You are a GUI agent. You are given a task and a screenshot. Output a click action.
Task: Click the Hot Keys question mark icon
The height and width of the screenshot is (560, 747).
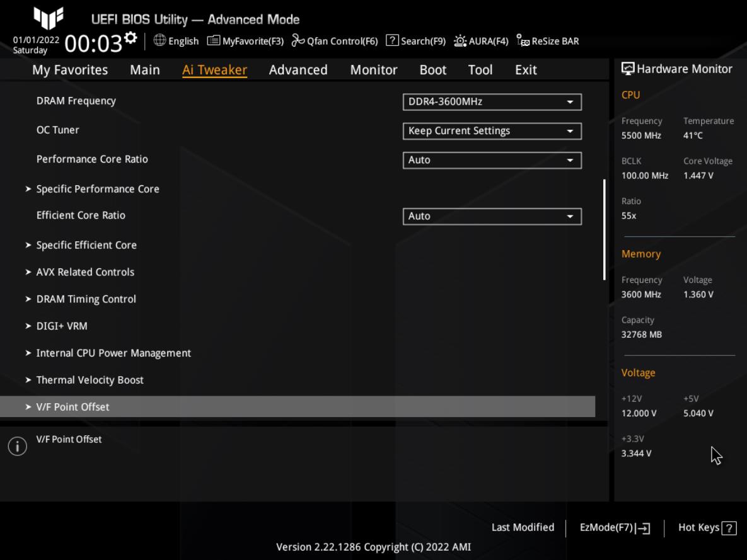[x=729, y=529]
